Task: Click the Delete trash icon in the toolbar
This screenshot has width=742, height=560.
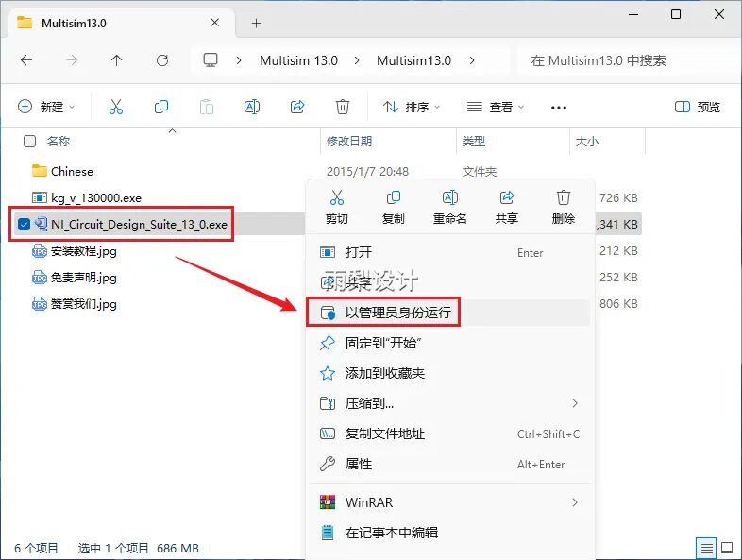Action: 343,107
